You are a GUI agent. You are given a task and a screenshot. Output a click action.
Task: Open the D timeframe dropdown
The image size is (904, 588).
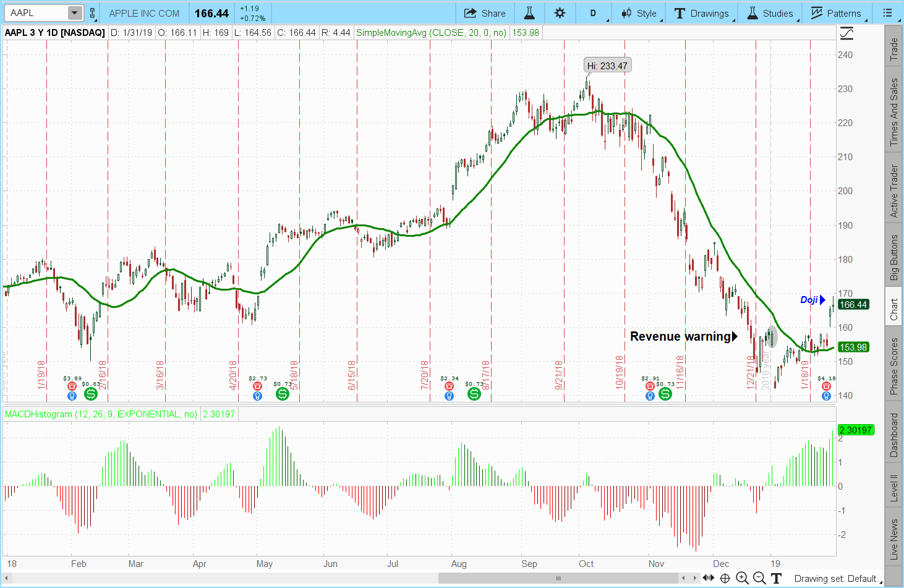(x=594, y=13)
